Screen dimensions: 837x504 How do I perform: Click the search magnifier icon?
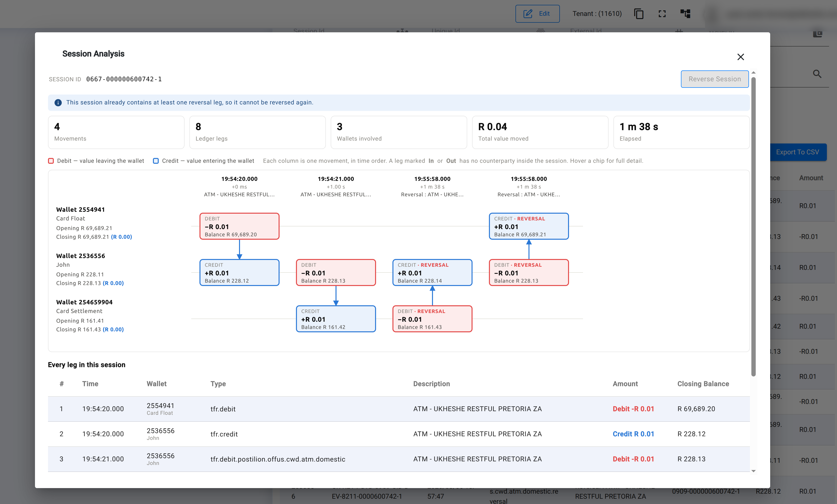click(817, 74)
